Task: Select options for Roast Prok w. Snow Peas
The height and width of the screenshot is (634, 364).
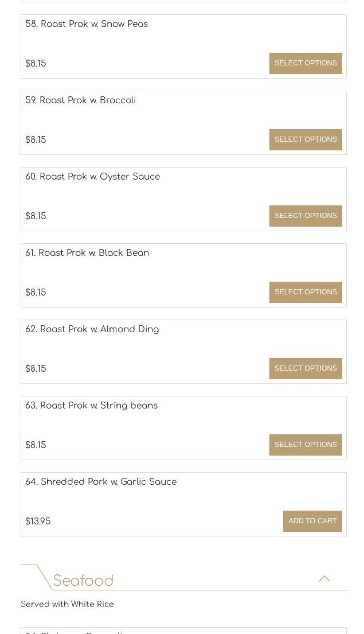Action: point(306,63)
